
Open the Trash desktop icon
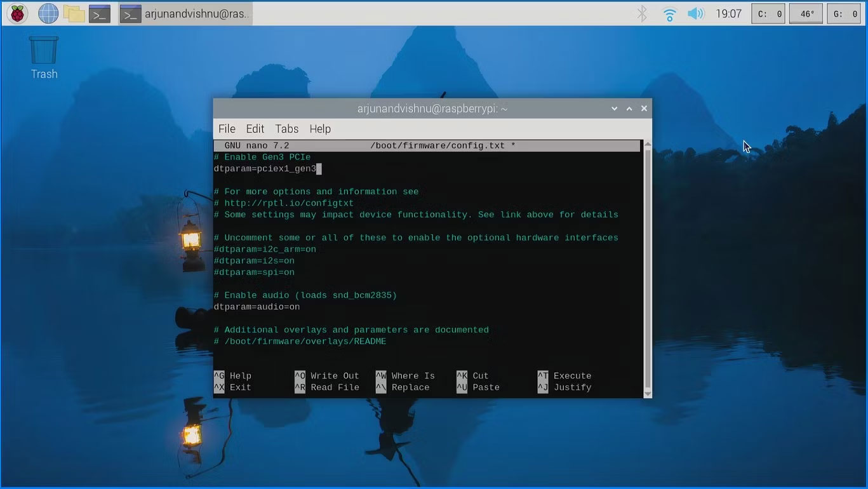point(44,57)
